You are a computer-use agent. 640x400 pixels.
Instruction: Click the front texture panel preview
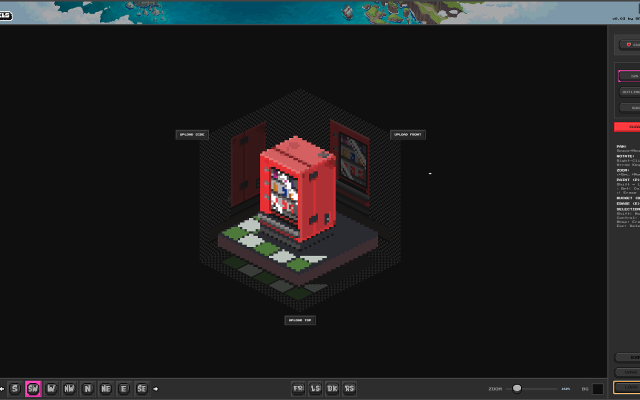click(350, 162)
